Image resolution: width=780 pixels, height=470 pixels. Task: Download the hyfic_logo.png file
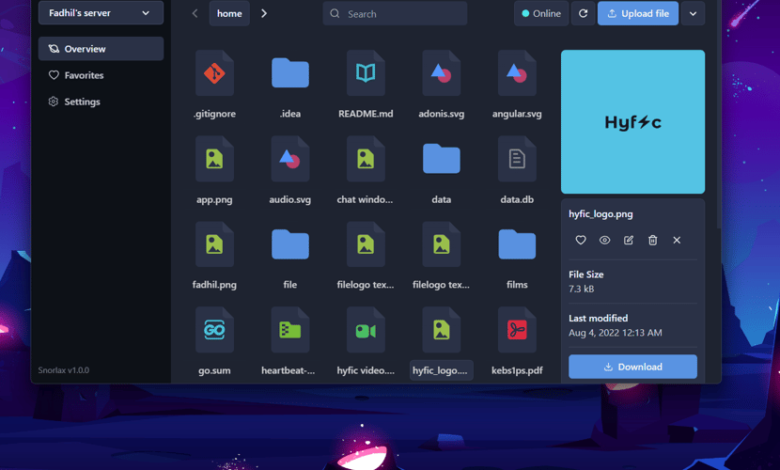click(633, 367)
